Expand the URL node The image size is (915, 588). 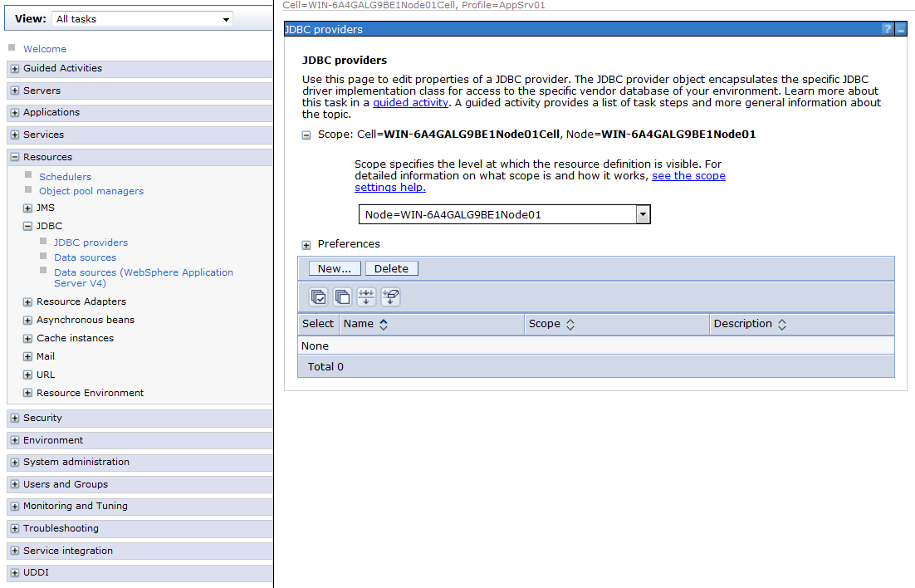click(27, 375)
